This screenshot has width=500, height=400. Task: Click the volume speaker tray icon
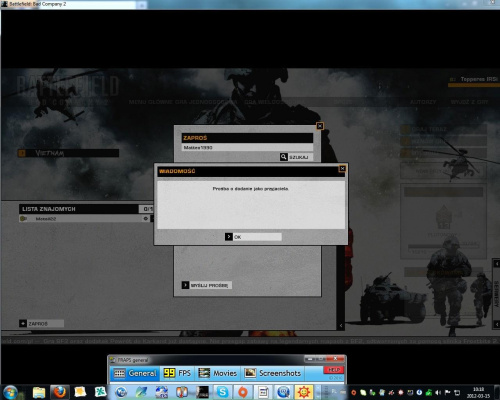[x=438, y=392]
